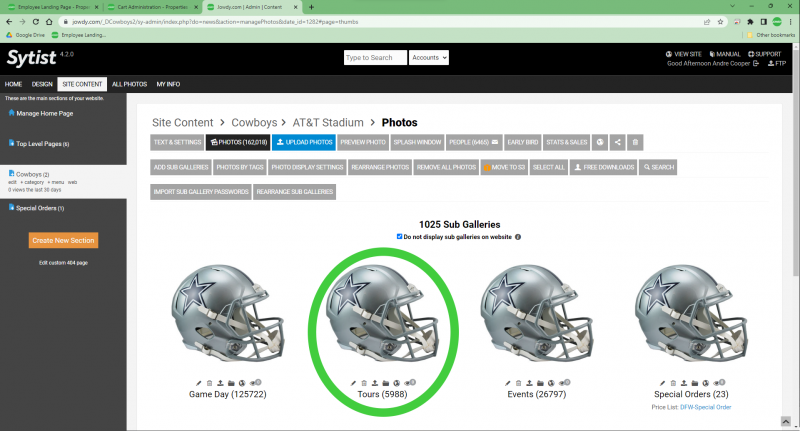
Task: Click the pencil edit icon under Game Day
Action: coord(199,383)
